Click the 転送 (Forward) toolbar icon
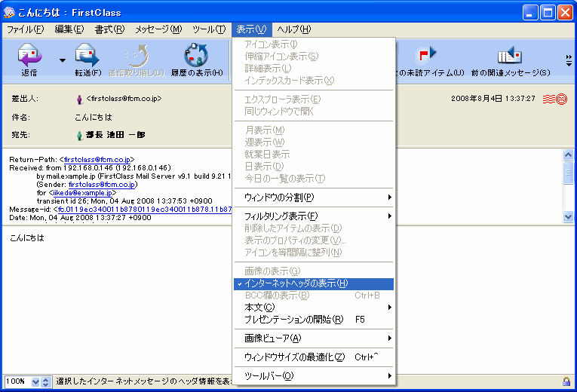Image resolution: width=577 pixels, height=392 pixels. click(87, 57)
